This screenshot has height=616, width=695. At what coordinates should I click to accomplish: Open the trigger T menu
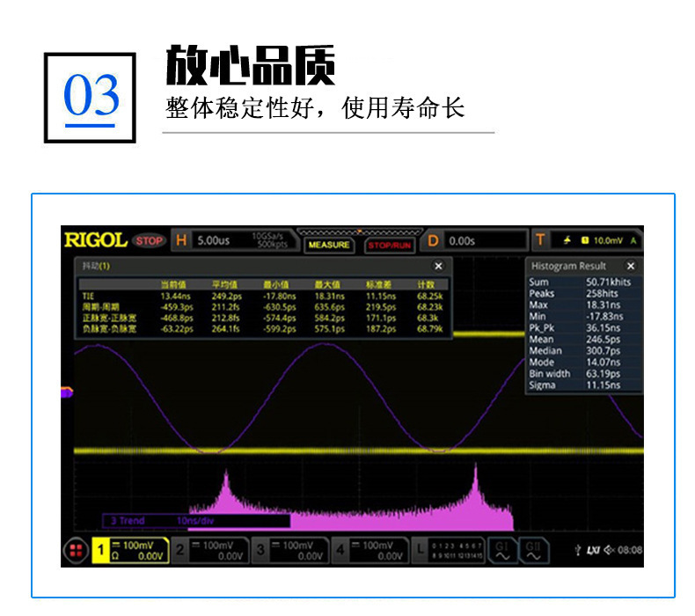click(x=540, y=240)
